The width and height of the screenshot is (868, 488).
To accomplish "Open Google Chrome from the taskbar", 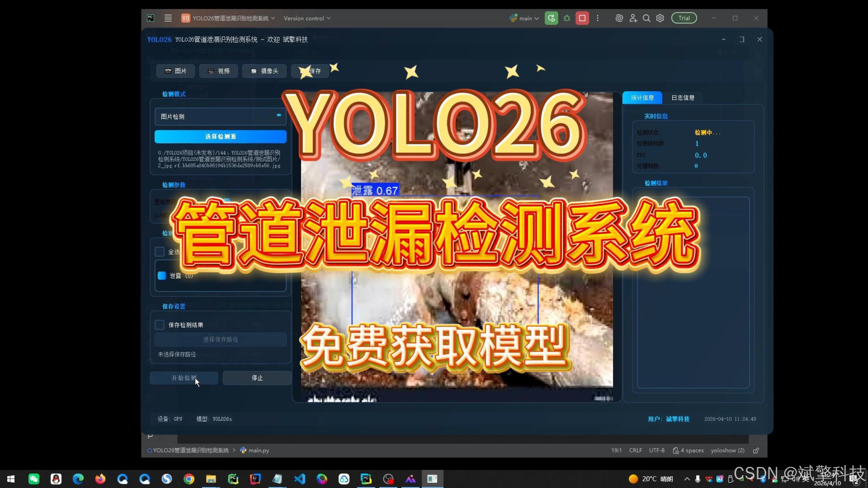I will pos(189,479).
